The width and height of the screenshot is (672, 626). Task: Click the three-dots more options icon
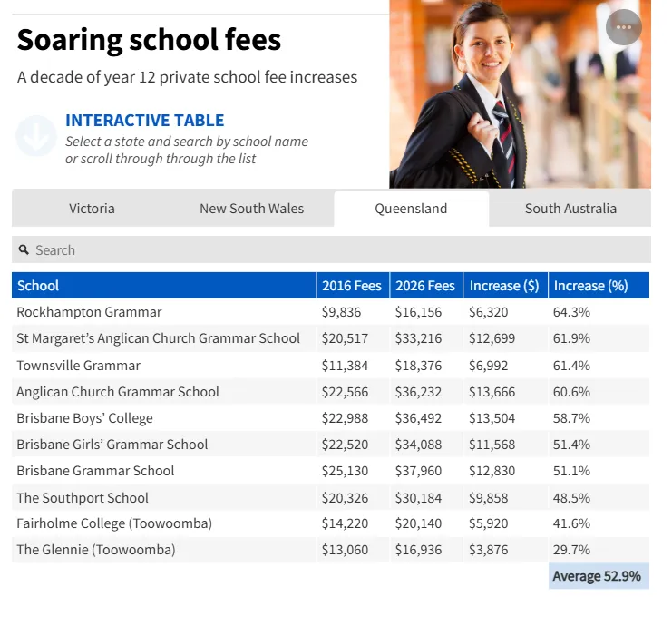623,27
